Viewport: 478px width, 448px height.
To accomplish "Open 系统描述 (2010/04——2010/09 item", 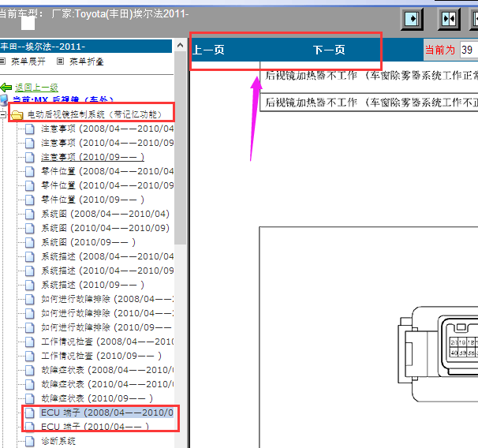I will click(107, 271).
